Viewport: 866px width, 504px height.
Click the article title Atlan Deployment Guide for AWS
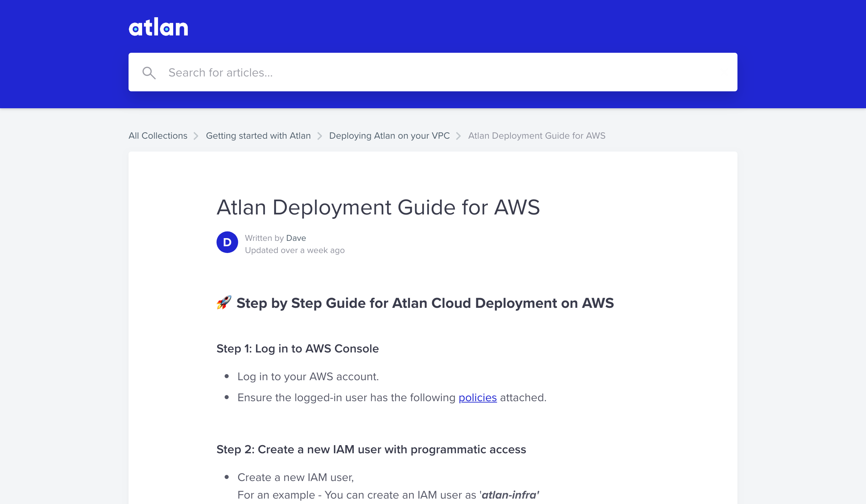click(378, 207)
